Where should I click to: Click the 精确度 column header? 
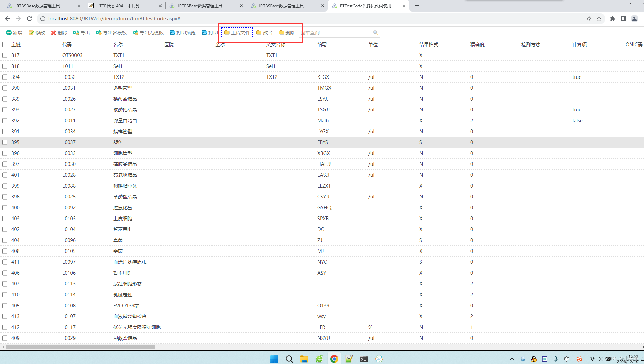(x=477, y=45)
